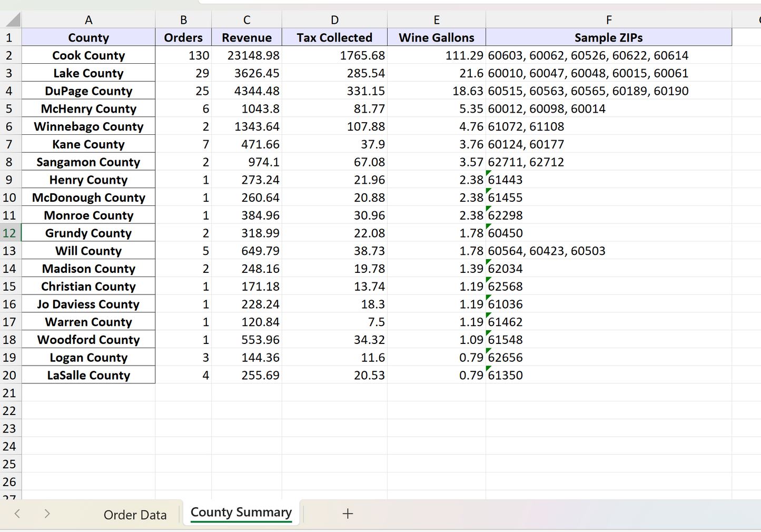Select the McDonough County cell
Screen dimensions: 761x532
pos(88,198)
